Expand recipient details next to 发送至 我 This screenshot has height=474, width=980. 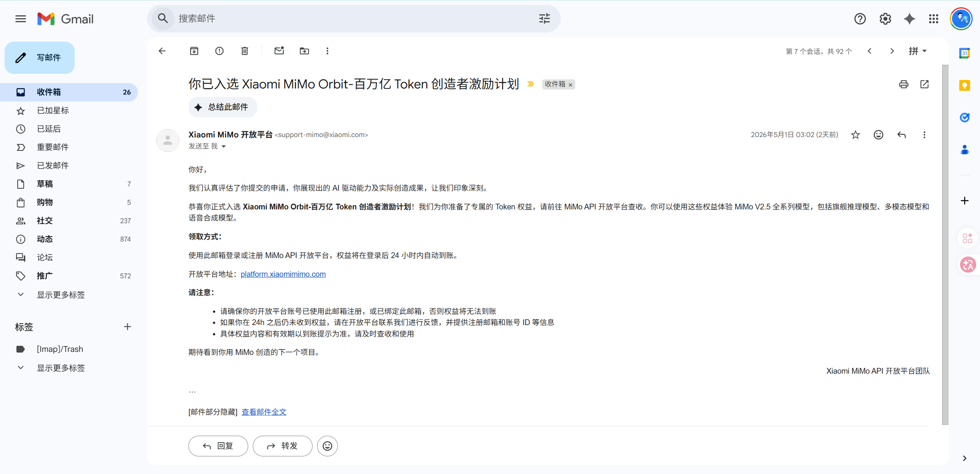224,146
